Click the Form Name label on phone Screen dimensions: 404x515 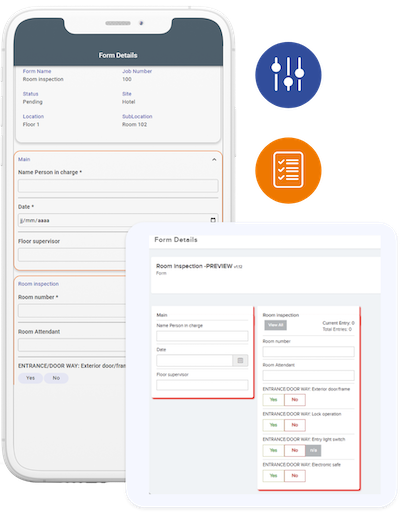pyautogui.click(x=37, y=71)
